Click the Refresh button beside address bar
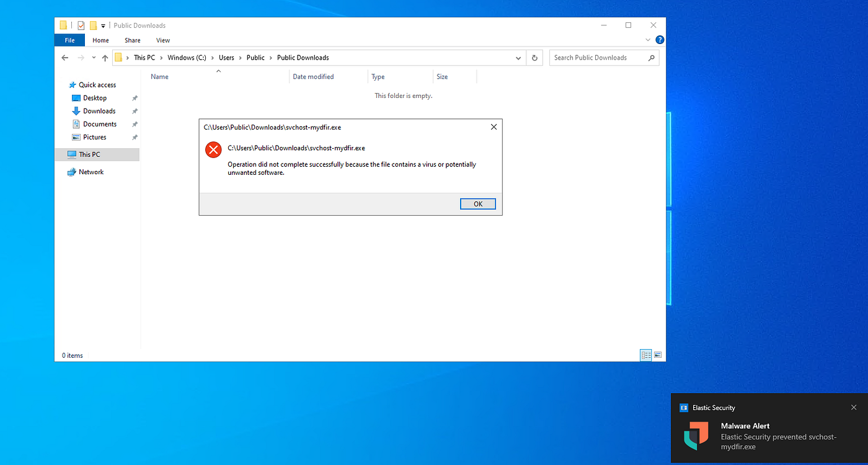The image size is (868, 465). click(x=535, y=58)
